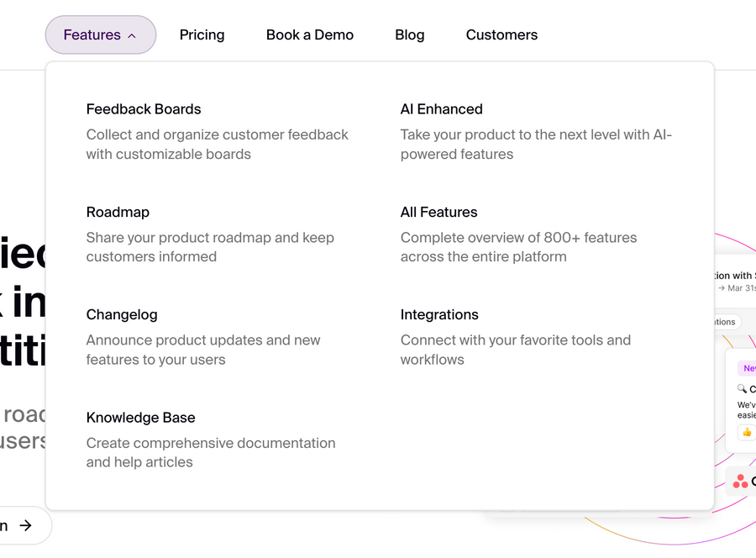
Task: Open the Roadmap feature link
Action: point(118,213)
